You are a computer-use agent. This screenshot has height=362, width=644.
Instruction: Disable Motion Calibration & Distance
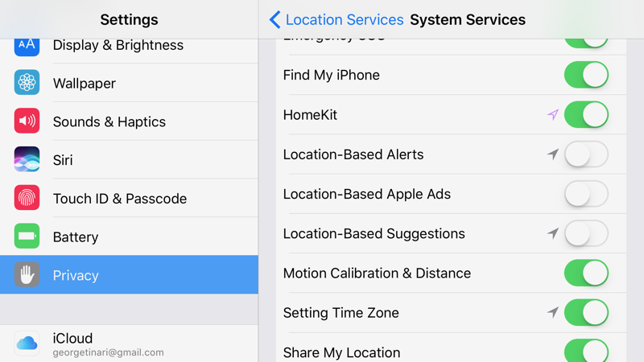[586, 274]
